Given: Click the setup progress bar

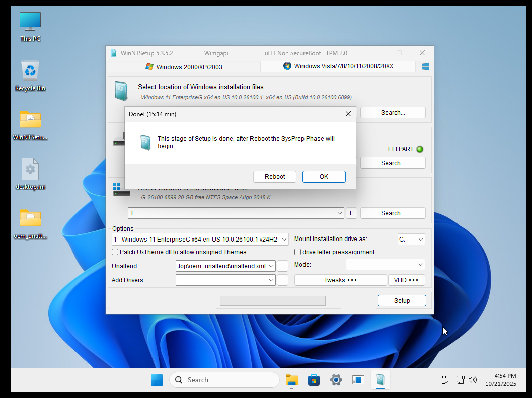Looking at the screenshot, I should pyautogui.click(x=273, y=301).
